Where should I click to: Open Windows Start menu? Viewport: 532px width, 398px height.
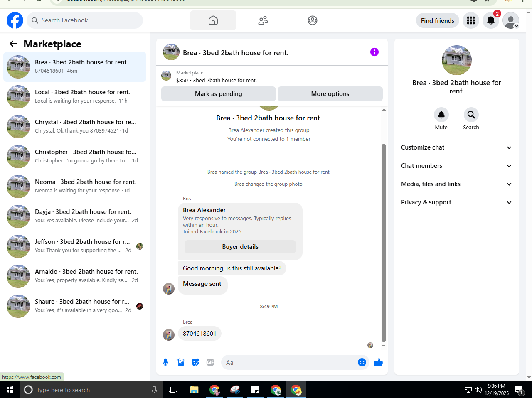[10, 390]
